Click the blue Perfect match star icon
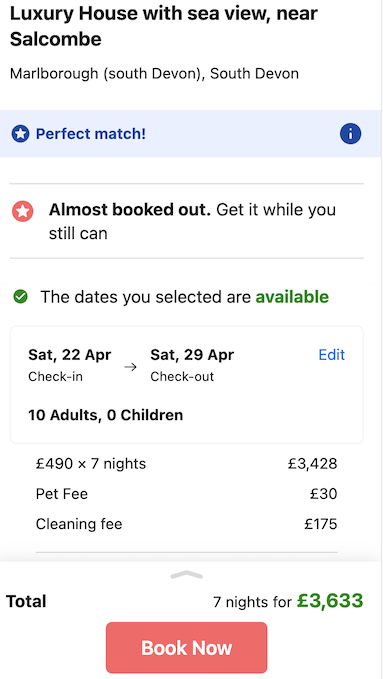 tap(20, 134)
